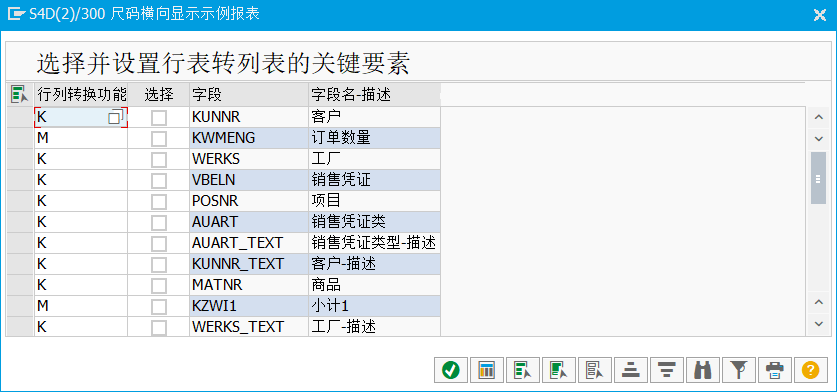The width and height of the screenshot is (837, 392).
Task: Click the row selector beside KWMENG
Action: coord(20,138)
